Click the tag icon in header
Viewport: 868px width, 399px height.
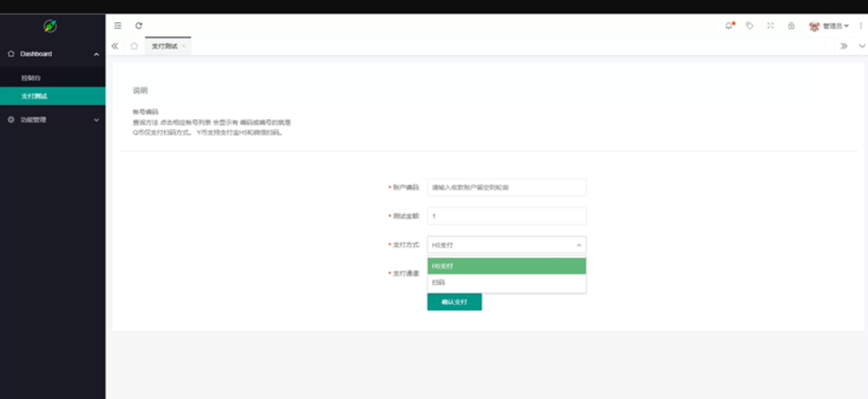pyautogui.click(x=750, y=26)
